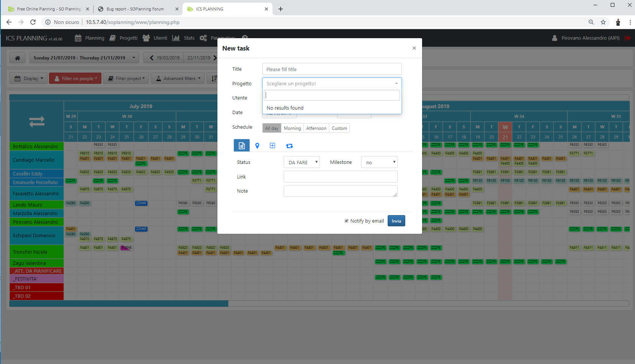Open the Status dropdown showing DA FARE

[302, 162]
